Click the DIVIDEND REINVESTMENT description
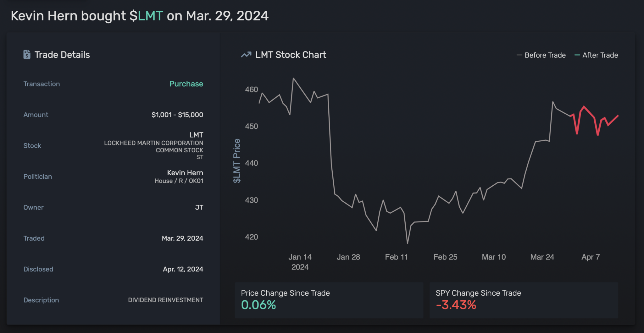The width and height of the screenshot is (644, 333). 166,300
